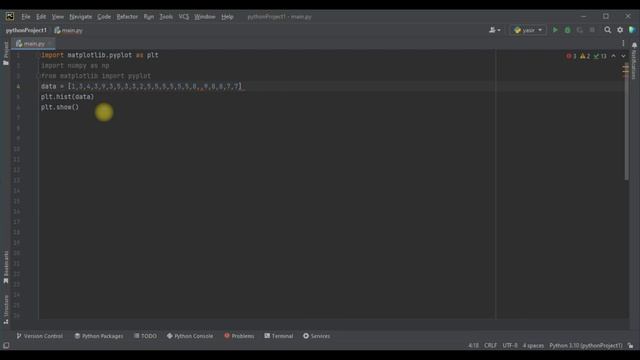Click the 'import matplotlib.pyplot as plt' line
640x360 pixels.
(100, 55)
